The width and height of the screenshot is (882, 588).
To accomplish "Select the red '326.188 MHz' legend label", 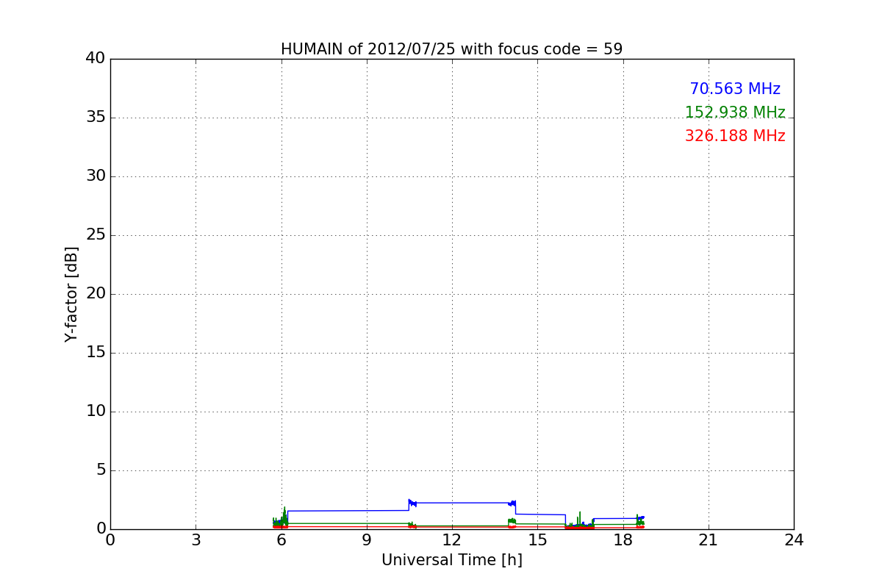I will click(x=735, y=136).
